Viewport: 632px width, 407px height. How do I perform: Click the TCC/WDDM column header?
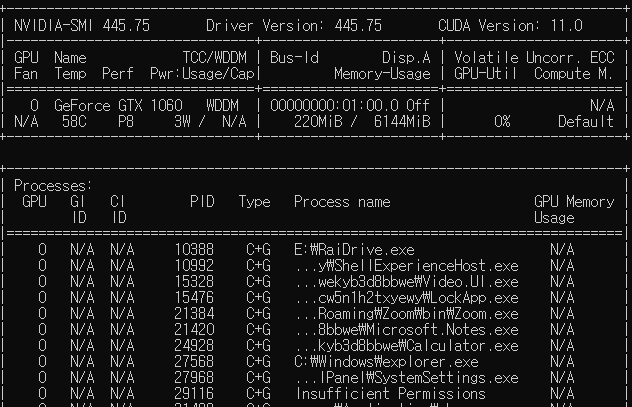tap(214, 58)
